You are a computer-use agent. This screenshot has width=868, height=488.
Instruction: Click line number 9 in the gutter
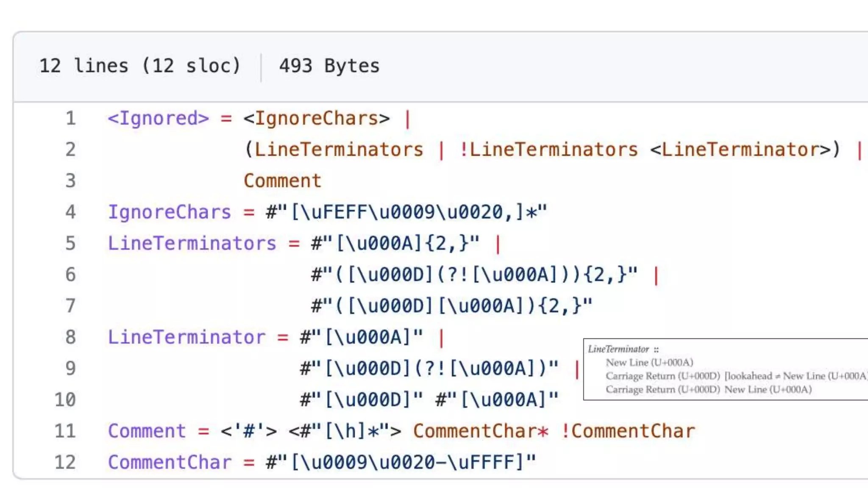(x=70, y=369)
